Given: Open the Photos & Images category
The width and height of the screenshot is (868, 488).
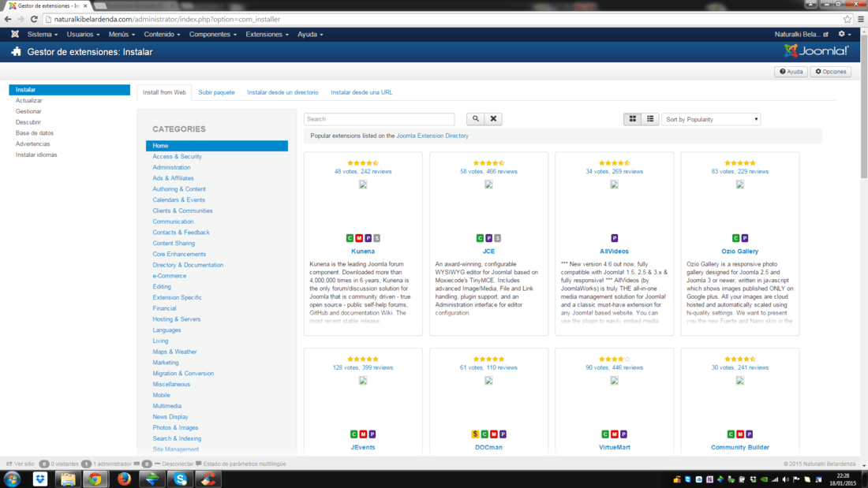Looking at the screenshot, I should pos(175,428).
